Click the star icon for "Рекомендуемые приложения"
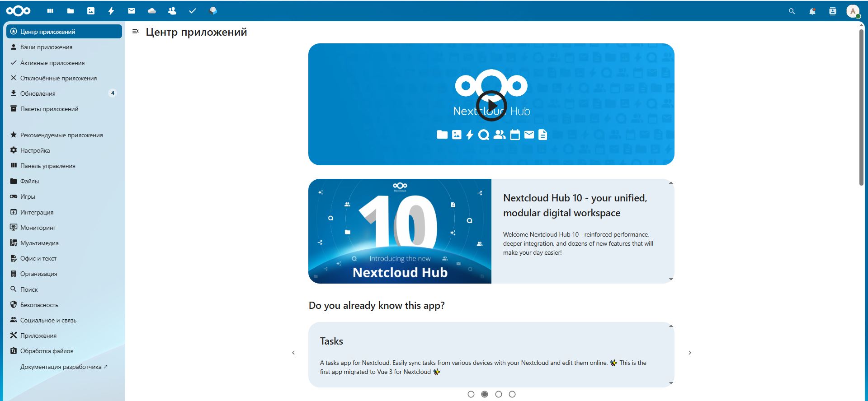The width and height of the screenshot is (868, 401). tap(14, 135)
